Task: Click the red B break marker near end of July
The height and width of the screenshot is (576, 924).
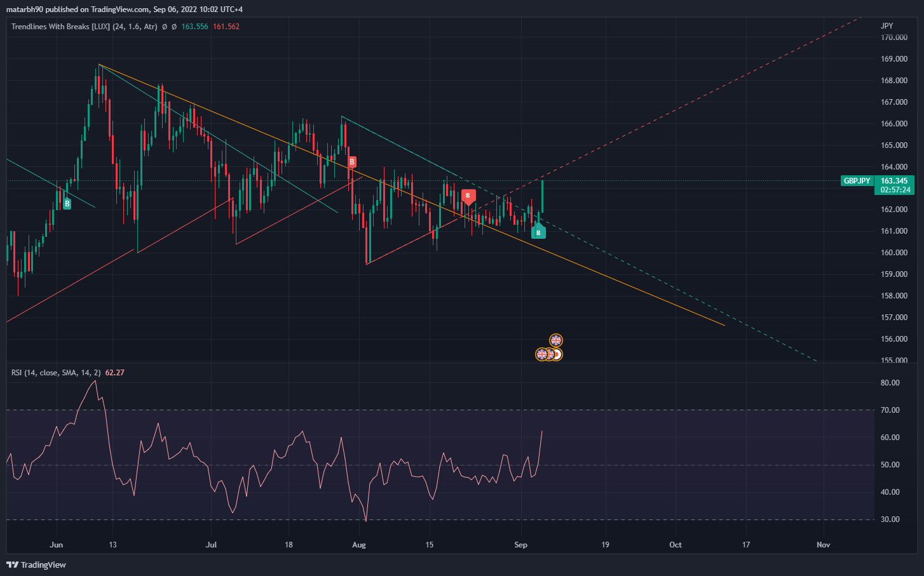Action: pos(351,162)
